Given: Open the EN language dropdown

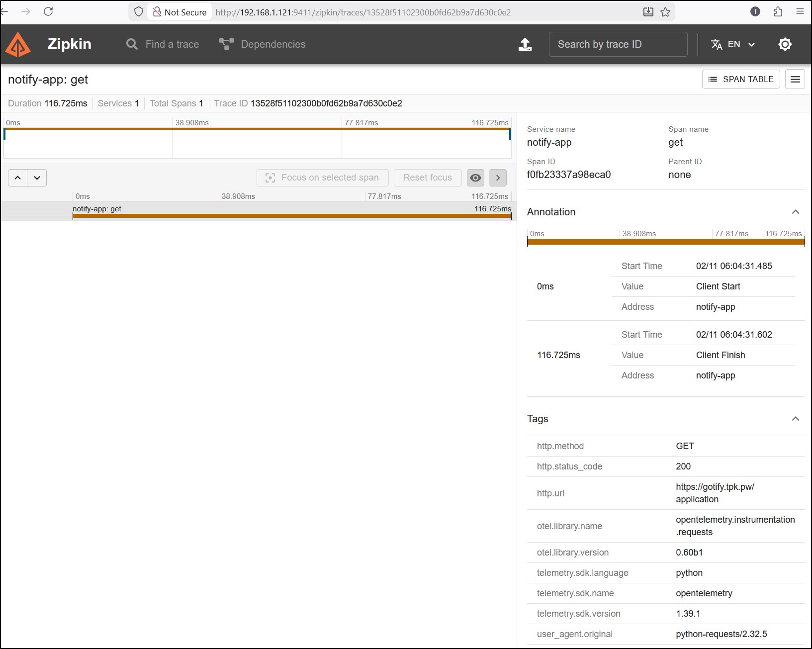Looking at the screenshot, I should (733, 44).
